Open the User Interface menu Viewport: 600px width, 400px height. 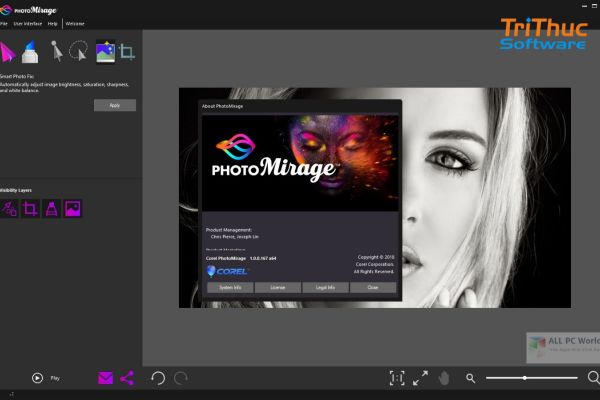pos(28,24)
